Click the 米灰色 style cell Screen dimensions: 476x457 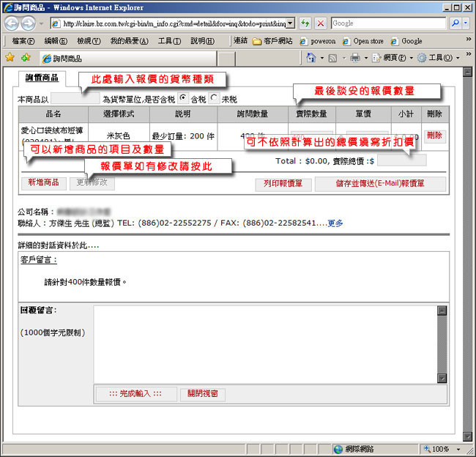119,136
